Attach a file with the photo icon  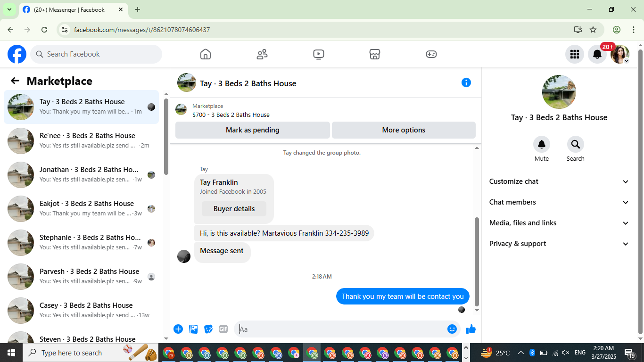(193, 329)
